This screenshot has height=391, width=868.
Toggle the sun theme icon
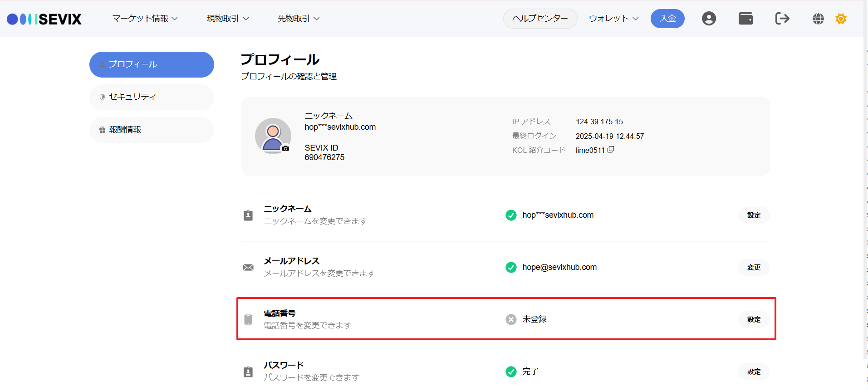pyautogui.click(x=841, y=19)
